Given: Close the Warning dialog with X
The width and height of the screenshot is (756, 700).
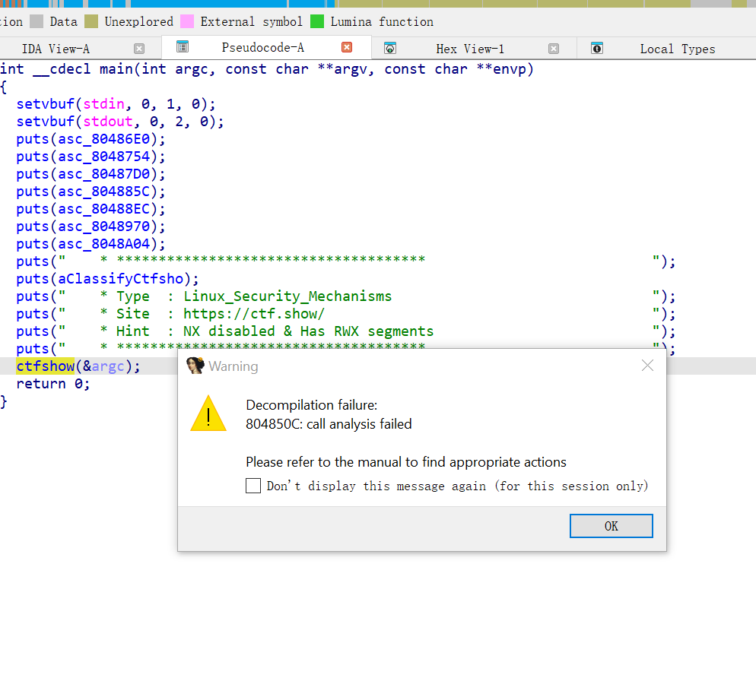Looking at the screenshot, I should (647, 366).
